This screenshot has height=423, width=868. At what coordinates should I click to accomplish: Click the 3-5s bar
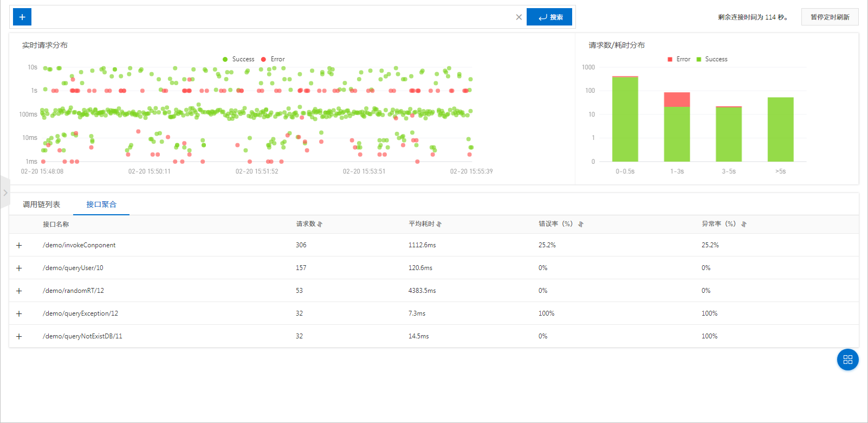729,134
